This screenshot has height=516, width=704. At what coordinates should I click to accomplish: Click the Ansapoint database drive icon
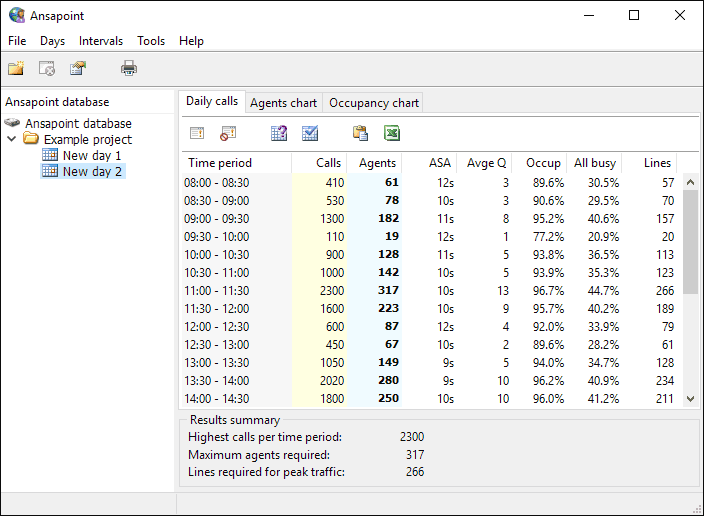(x=13, y=123)
